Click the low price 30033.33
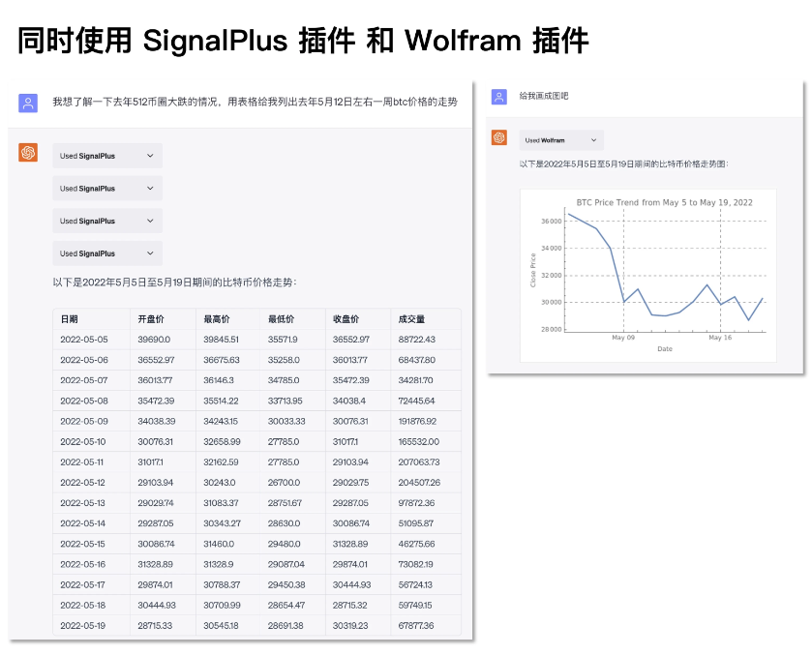This screenshot has height=655, width=812. [286, 422]
